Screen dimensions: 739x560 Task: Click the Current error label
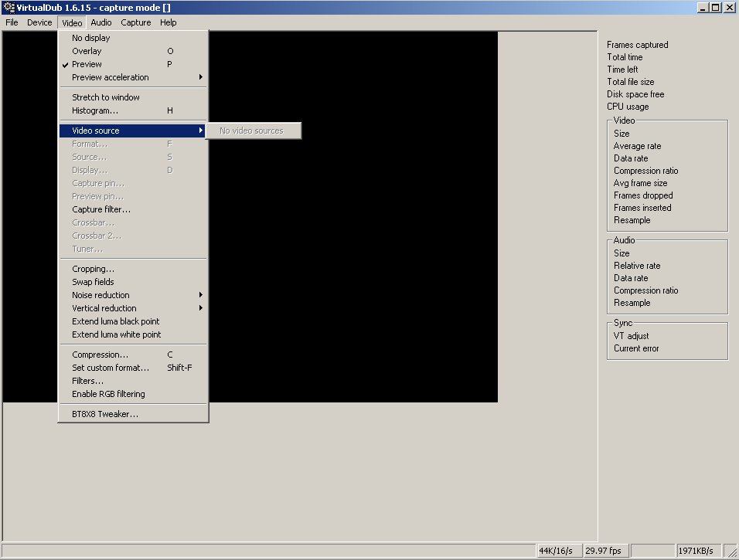tap(636, 348)
